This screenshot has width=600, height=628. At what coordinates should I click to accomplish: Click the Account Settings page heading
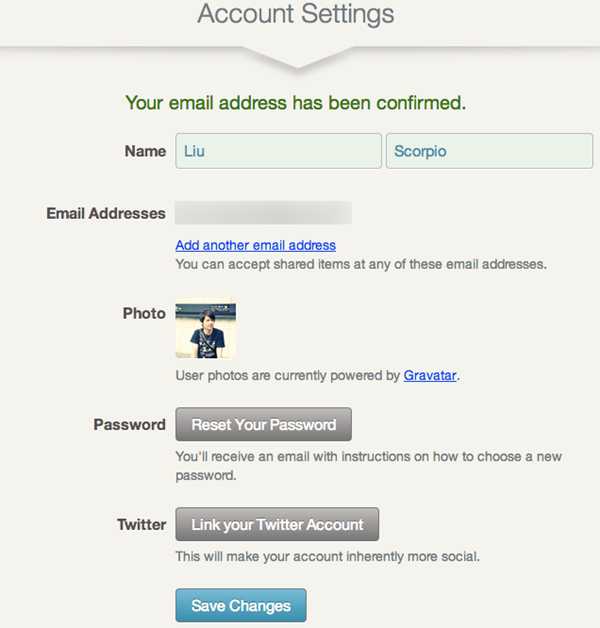tap(295, 14)
